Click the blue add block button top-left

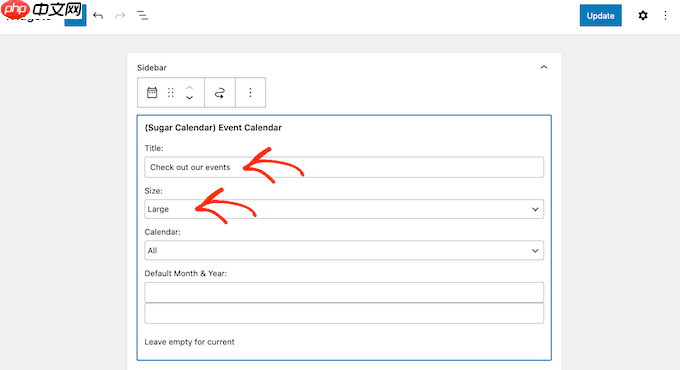[75, 16]
